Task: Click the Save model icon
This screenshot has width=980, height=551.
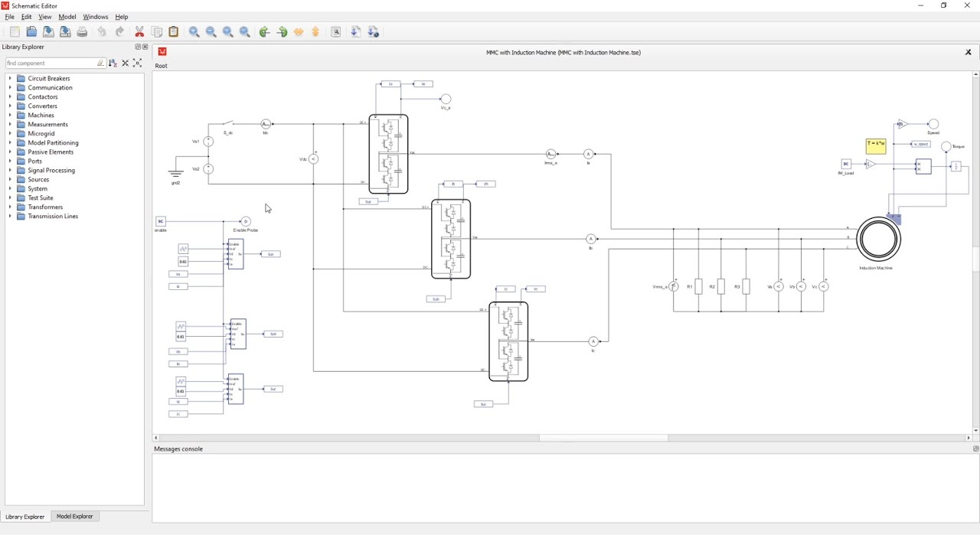Action: click(48, 32)
